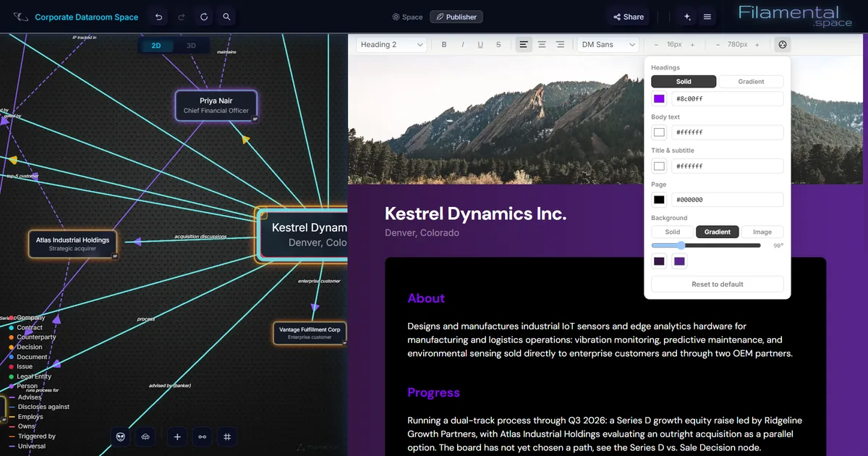
Task: Apply underline formatting
Action: click(480, 45)
